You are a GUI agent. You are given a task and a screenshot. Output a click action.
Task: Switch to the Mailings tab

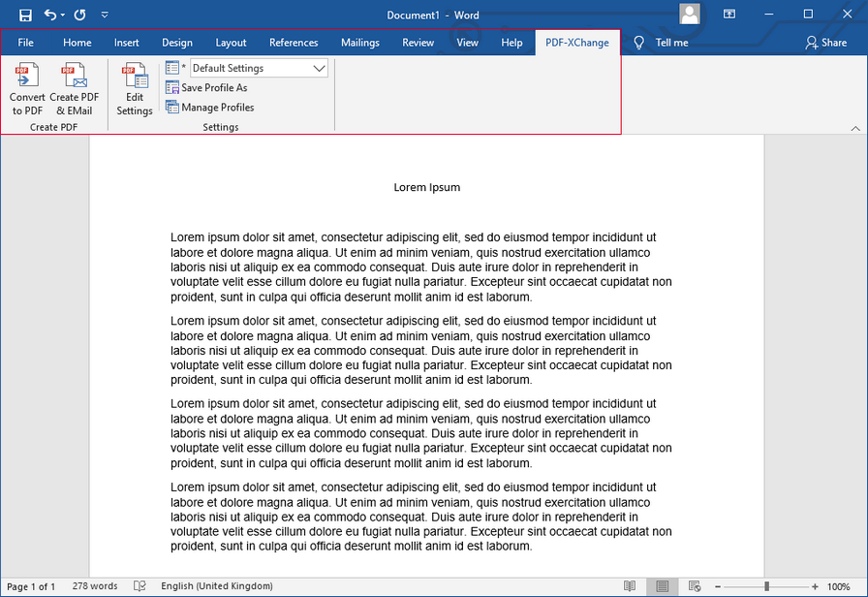(x=360, y=43)
